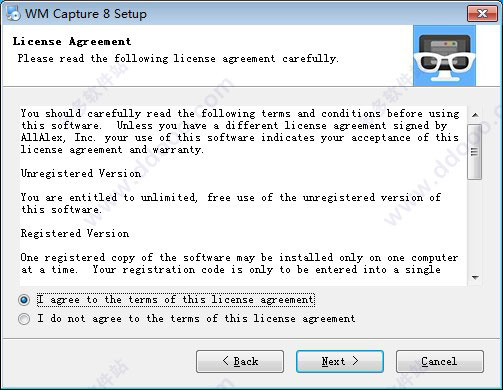Select the 'I agree' radio button circle
The image size is (503, 390).
pos(24,300)
